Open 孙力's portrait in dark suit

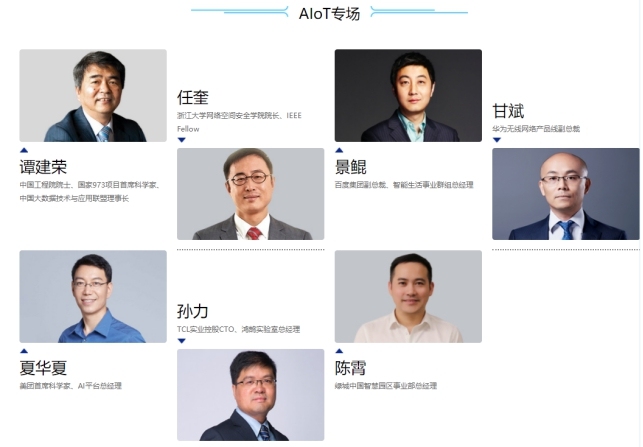click(251, 395)
